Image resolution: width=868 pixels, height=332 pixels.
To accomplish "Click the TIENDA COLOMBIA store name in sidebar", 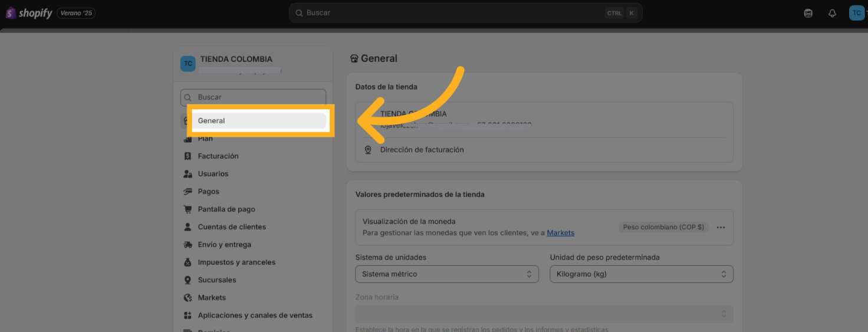I will pyautogui.click(x=236, y=59).
